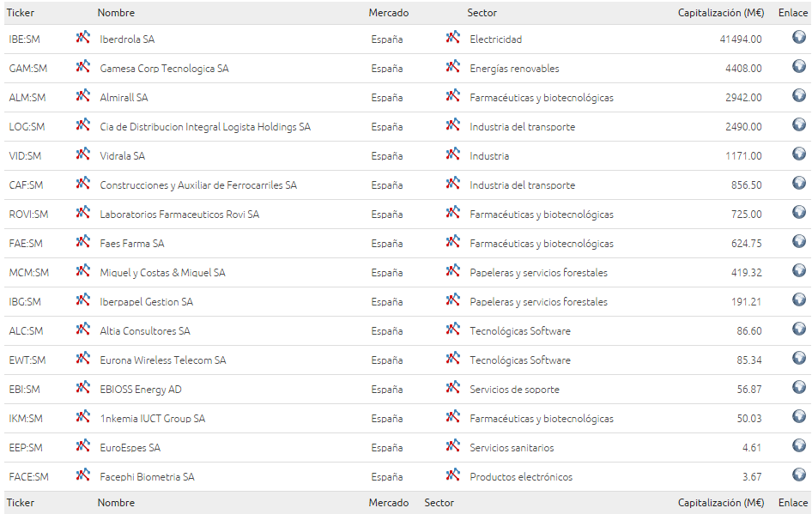Click capitalization value 191.21
812x514 pixels.
(x=746, y=302)
